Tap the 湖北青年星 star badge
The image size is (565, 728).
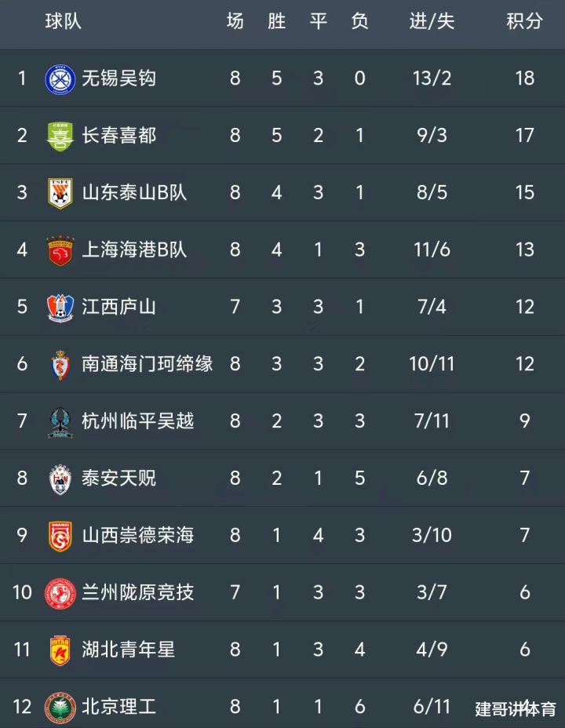pos(60,650)
